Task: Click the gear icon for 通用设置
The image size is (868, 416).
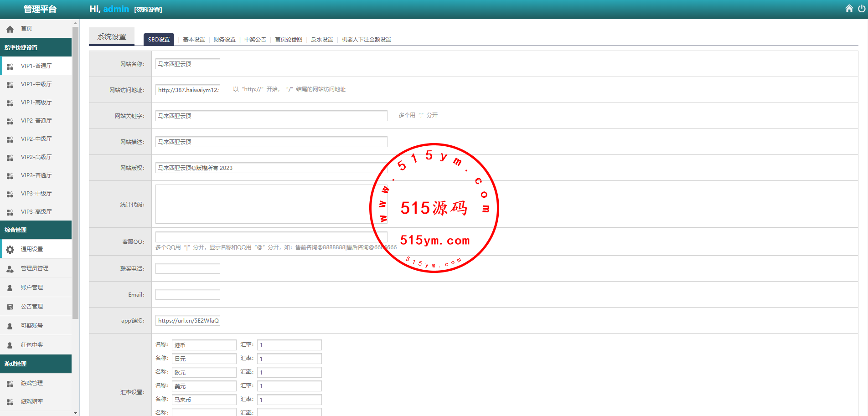Action: point(10,249)
